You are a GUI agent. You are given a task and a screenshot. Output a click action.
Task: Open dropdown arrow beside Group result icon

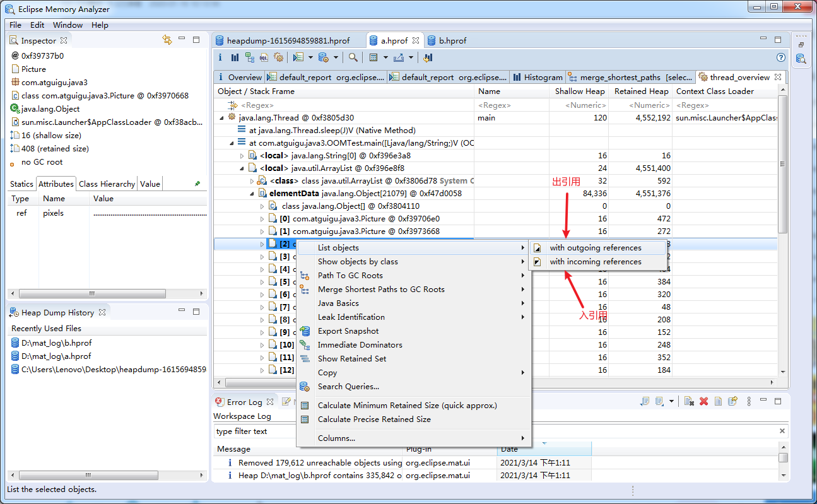click(x=385, y=57)
